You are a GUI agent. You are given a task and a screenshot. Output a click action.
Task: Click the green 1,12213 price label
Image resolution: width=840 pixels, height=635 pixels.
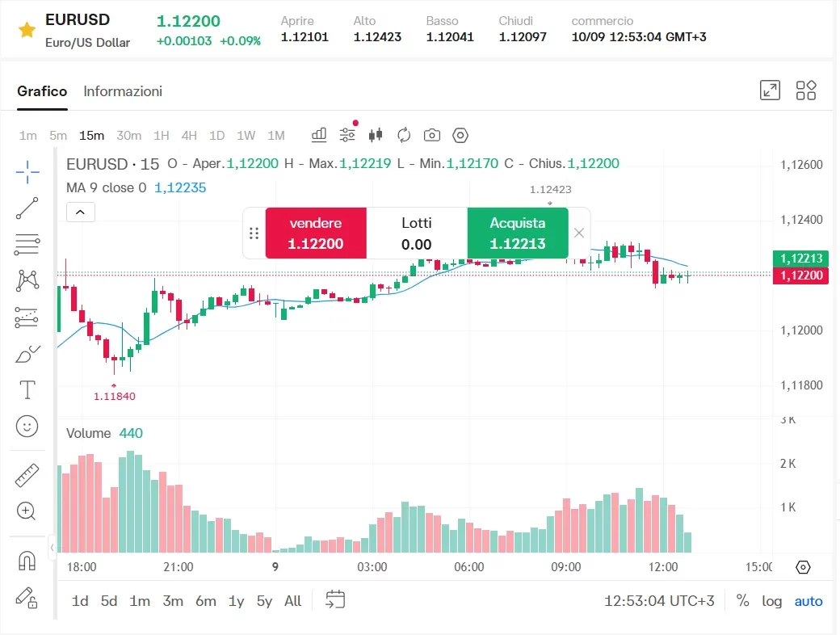(800, 259)
